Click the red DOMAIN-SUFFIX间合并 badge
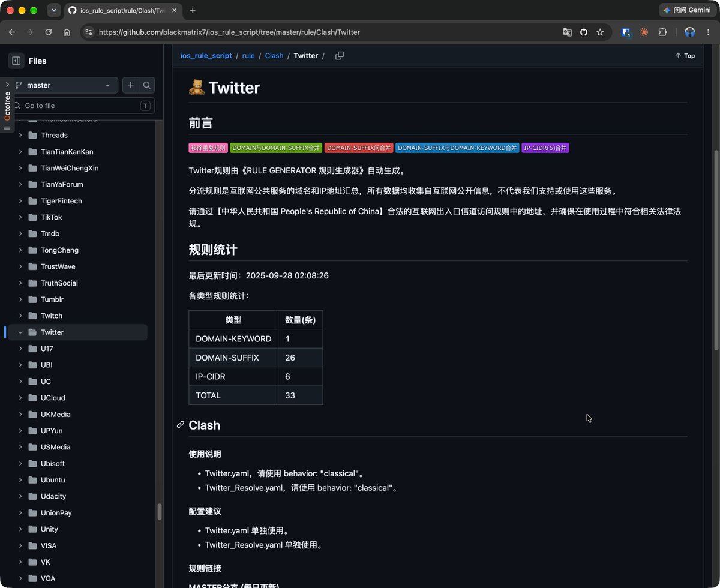Image resolution: width=720 pixels, height=588 pixels. pyautogui.click(x=359, y=148)
